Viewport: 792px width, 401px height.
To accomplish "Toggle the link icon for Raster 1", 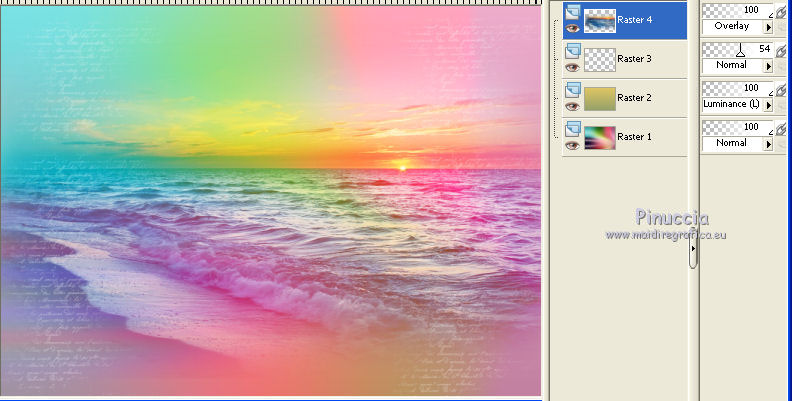I will point(781,128).
